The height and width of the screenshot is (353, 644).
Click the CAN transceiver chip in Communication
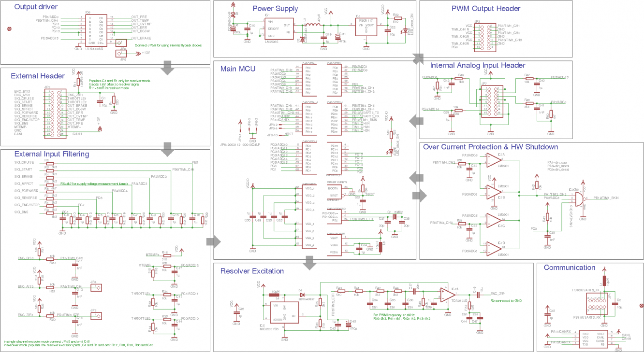(x=593, y=339)
